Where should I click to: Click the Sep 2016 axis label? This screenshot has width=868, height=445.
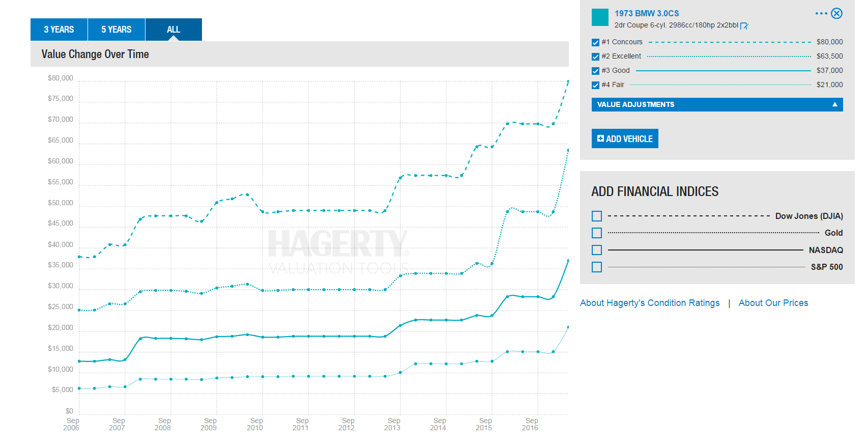tap(531, 424)
